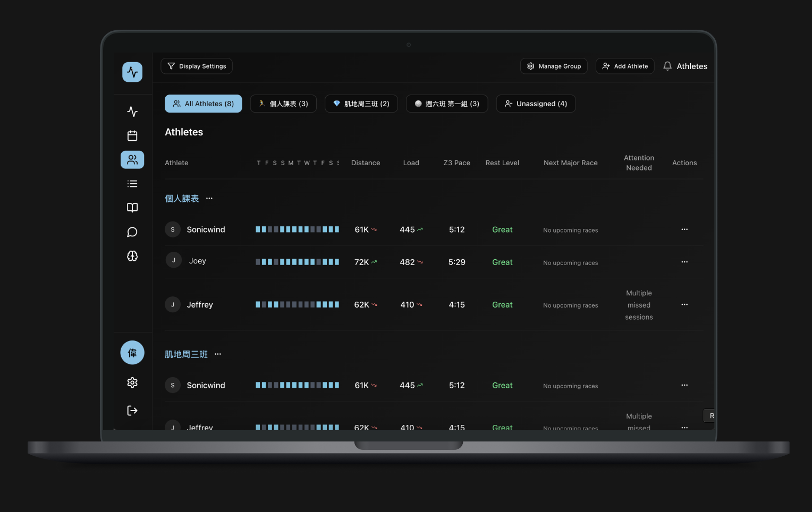Select the Athletes (people) icon in sidebar
The width and height of the screenshot is (812, 512).
pos(132,159)
